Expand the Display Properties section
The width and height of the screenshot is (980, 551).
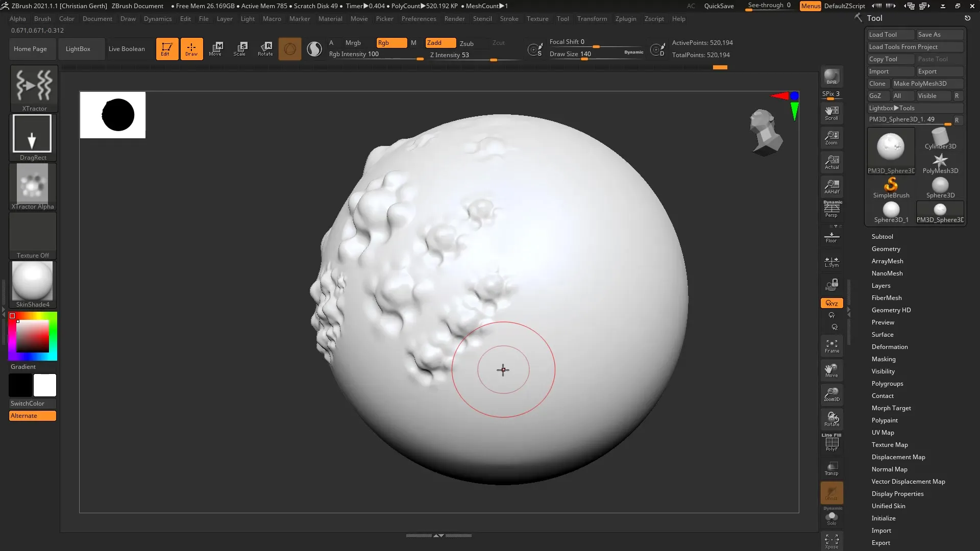pyautogui.click(x=897, y=494)
